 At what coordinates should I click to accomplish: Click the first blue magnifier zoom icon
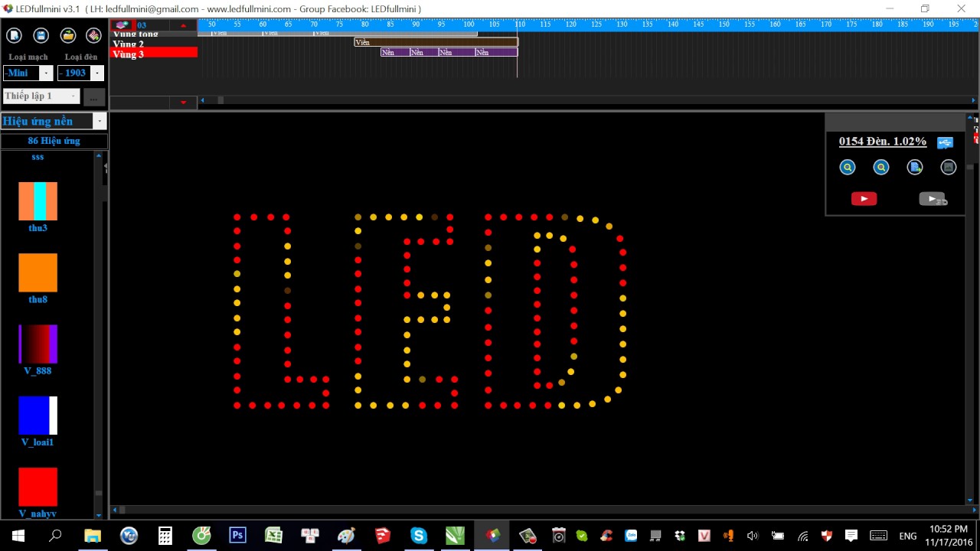tap(848, 167)
